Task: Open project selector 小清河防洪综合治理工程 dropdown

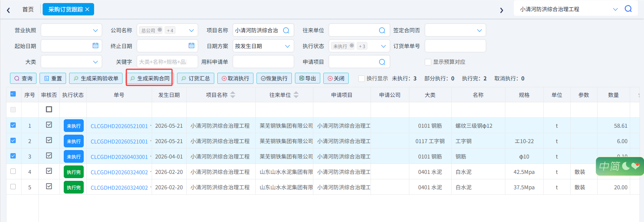Action: [615, 9]
